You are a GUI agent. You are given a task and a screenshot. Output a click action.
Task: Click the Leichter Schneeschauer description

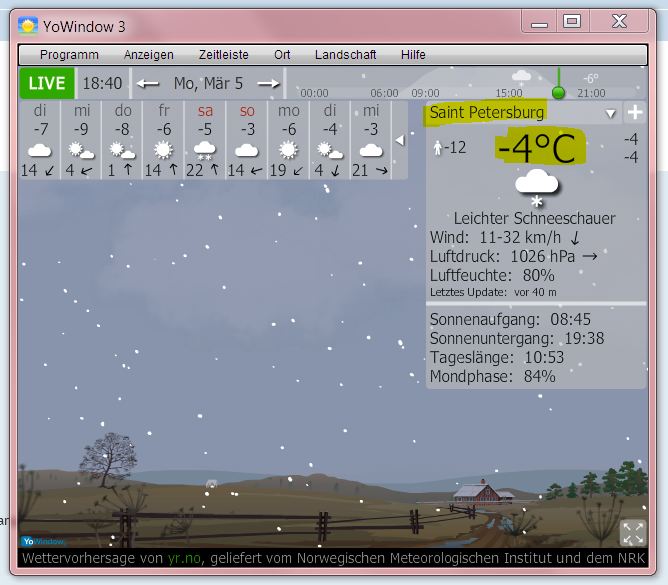point(534,219)
